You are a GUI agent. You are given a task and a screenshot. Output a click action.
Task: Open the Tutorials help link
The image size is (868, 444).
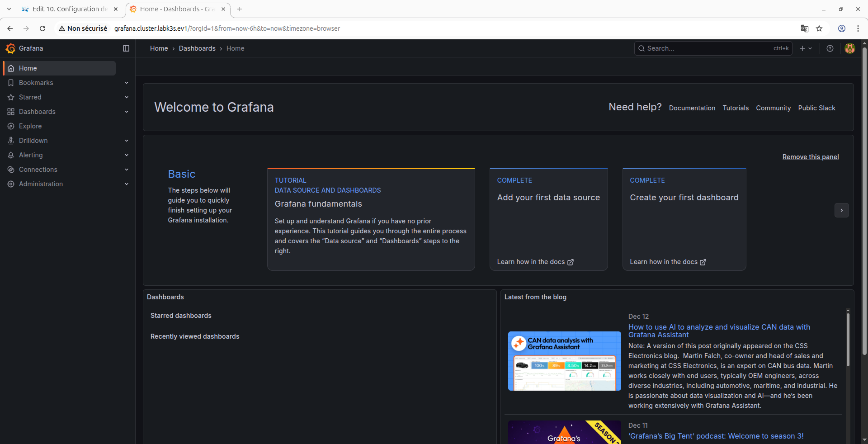(736, 108)
